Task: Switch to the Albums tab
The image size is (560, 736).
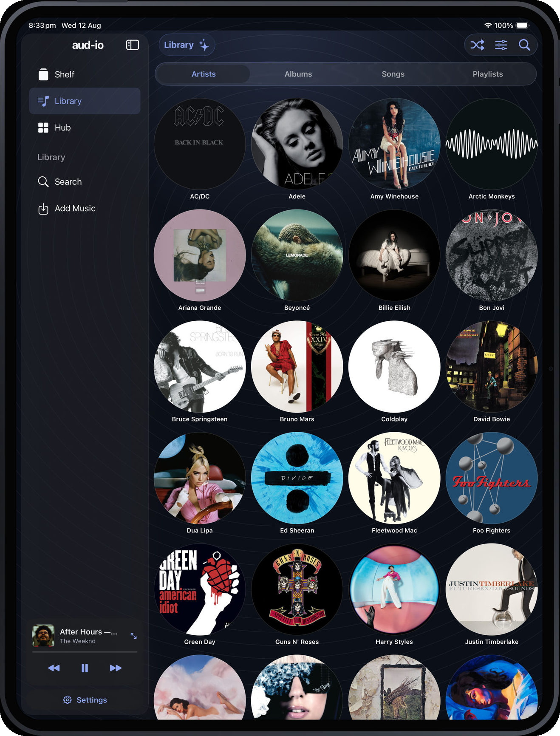Action: pos(298,74)
